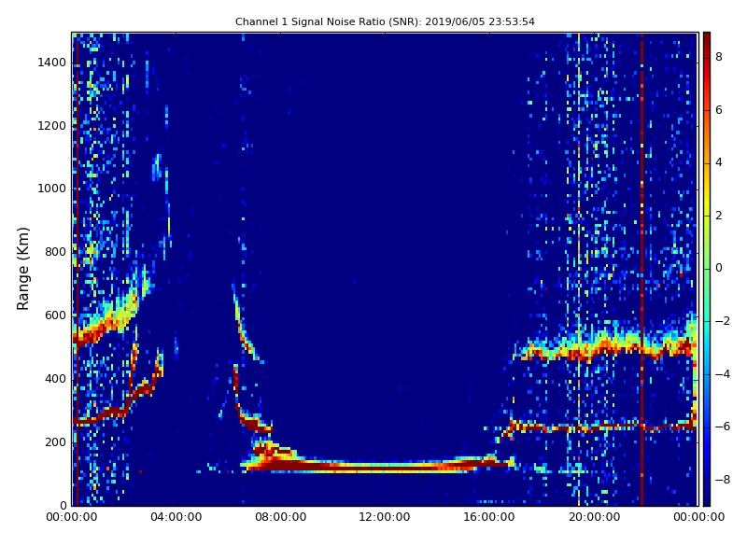Click the colorbar label −2
This screenshot has height=560, width=747.
tap(723, 321)
